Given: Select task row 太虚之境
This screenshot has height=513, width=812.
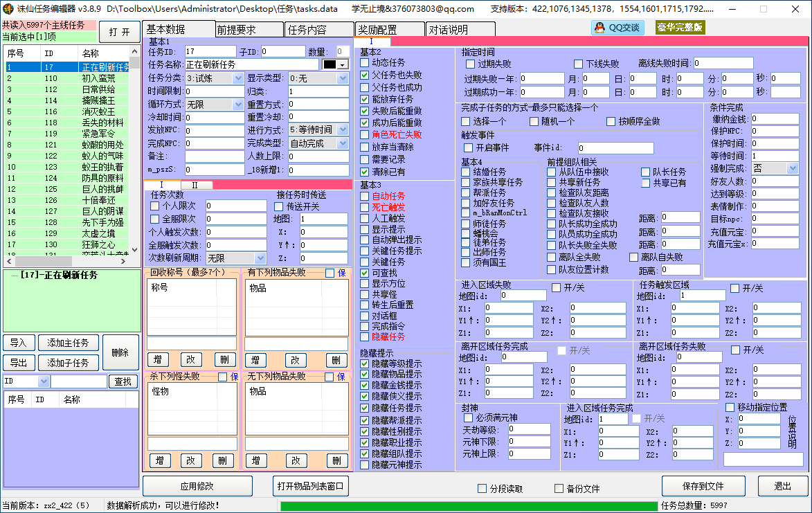Looking at the screenshot, I should pyautogui.click(x=67, y=233).
